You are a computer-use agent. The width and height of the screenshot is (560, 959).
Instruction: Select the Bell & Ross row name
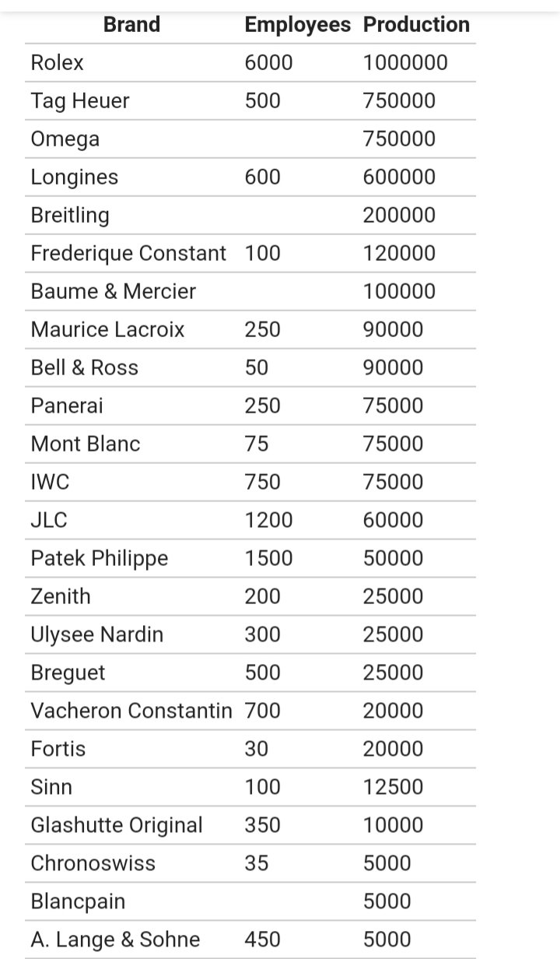tap(84, 368)
